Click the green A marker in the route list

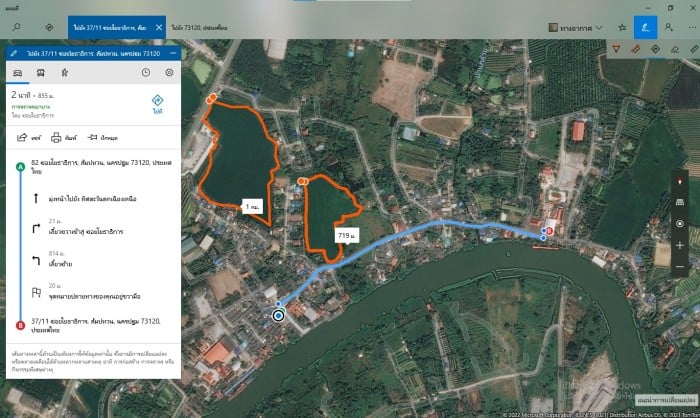pyautogui.click(x=20, y=167)
